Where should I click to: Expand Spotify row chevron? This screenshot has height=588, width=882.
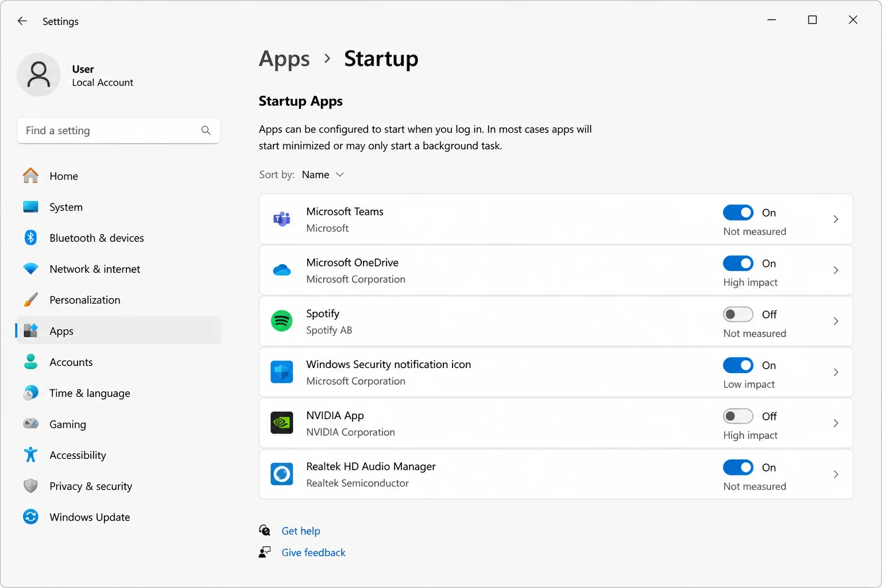click(835, 321)
